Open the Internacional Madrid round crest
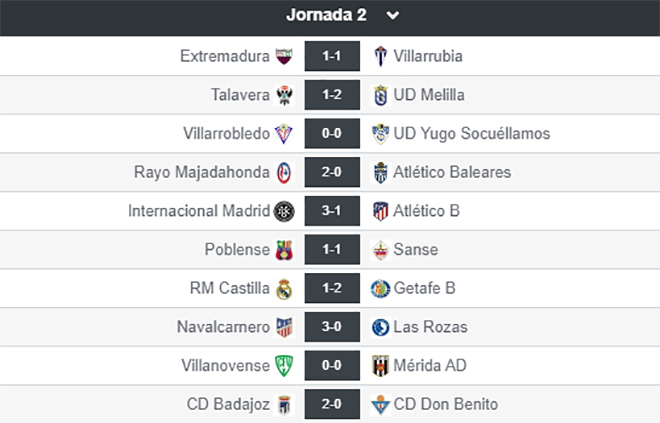 tap(284, 211)
